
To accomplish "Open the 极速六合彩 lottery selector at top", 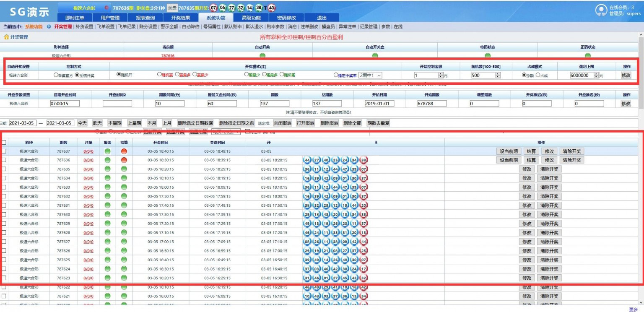I will (x=84, y=8).
